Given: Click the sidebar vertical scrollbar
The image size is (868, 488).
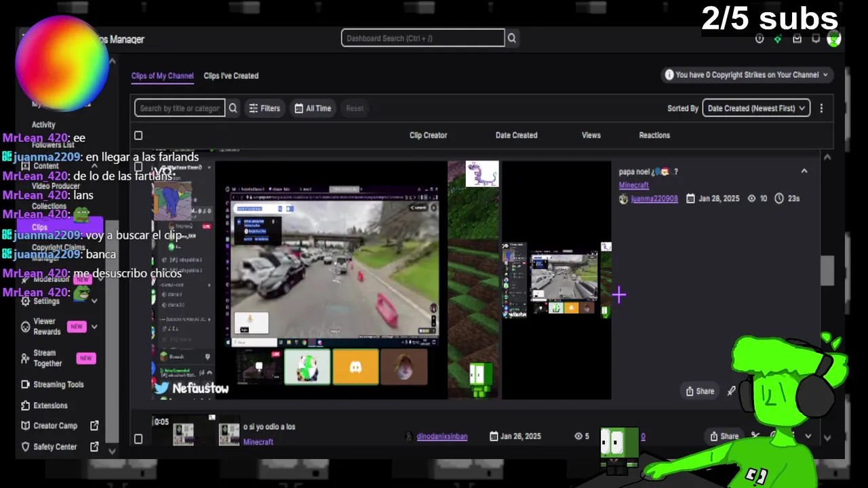Looking at the screenshot, I should [x=113, y=332].
